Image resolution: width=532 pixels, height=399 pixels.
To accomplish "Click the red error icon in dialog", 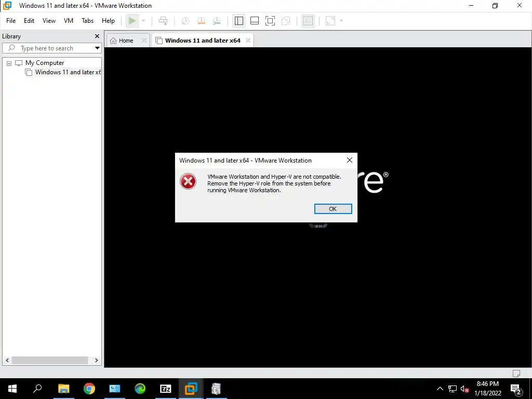I will click(x=188, y=181).
